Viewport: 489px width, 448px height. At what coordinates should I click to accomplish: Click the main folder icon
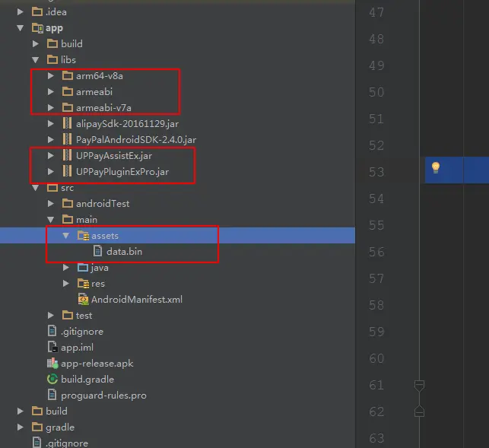68,219
